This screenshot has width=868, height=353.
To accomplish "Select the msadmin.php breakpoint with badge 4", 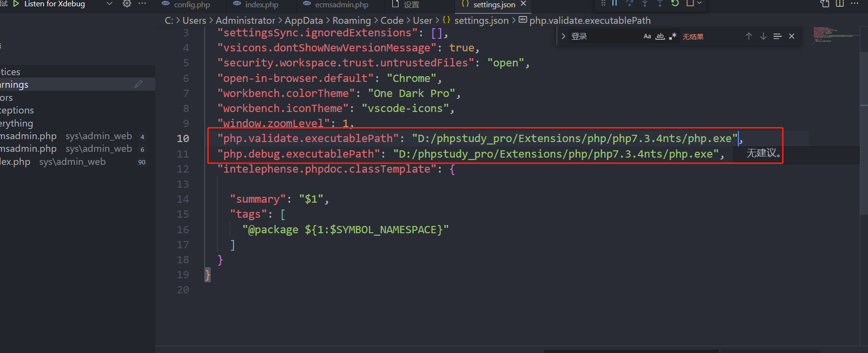I will (78, 136).
